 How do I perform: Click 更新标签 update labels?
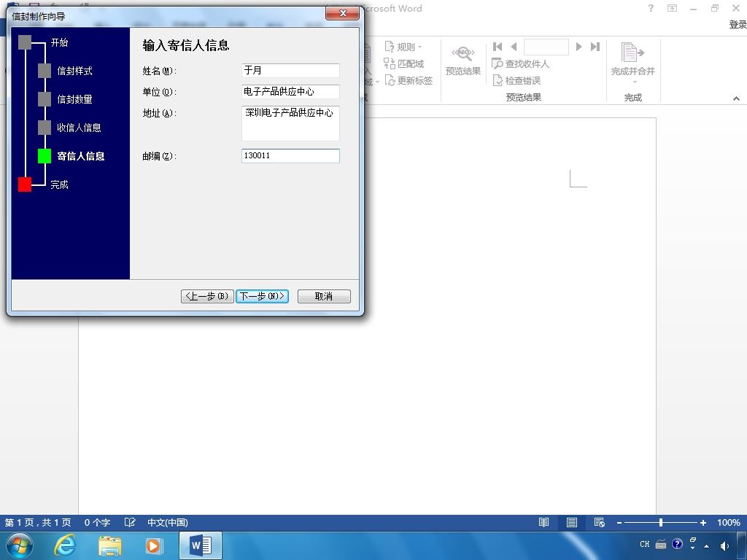(x=409, y=80)
